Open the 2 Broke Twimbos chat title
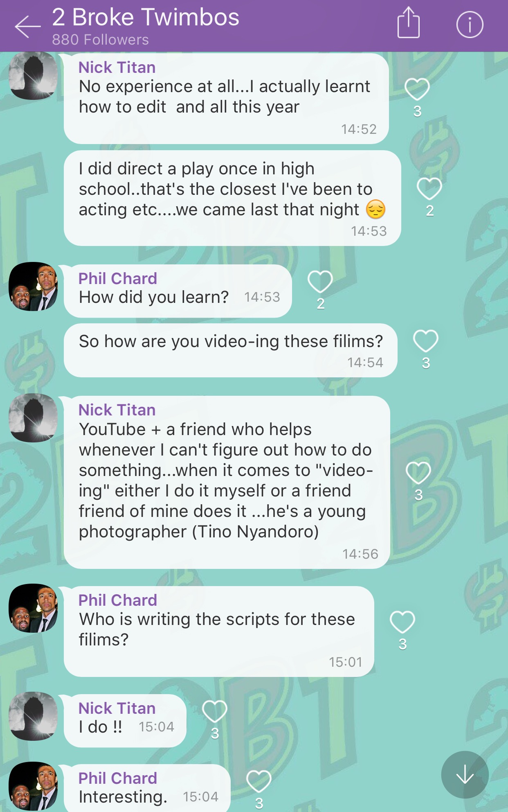 click(x=146, y=17)
